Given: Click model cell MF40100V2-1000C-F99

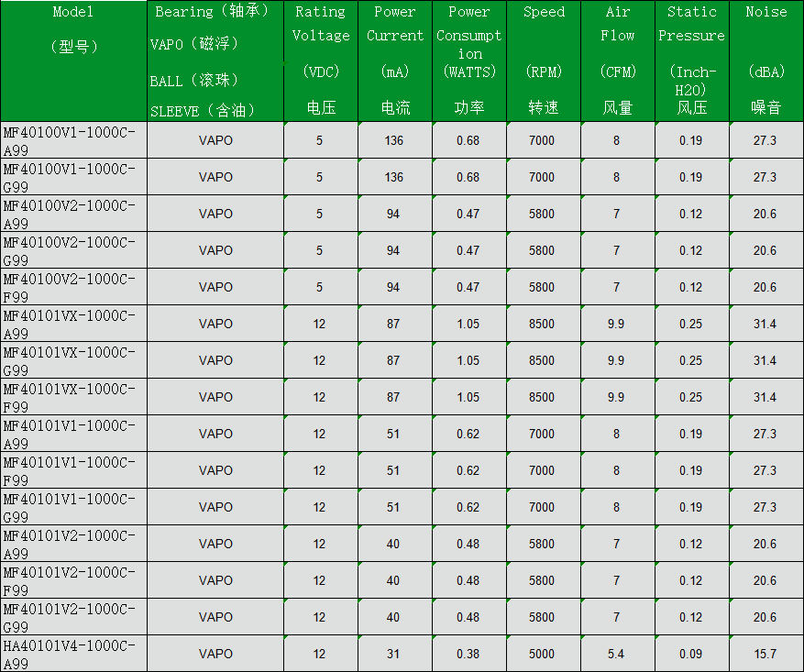Looking at the screenshot, I should coord(73,287).
